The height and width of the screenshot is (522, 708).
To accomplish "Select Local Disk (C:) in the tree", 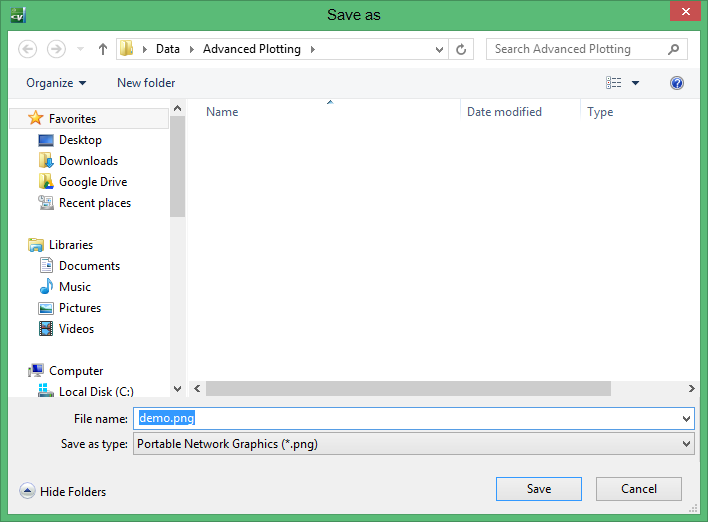I will [96, 392].
